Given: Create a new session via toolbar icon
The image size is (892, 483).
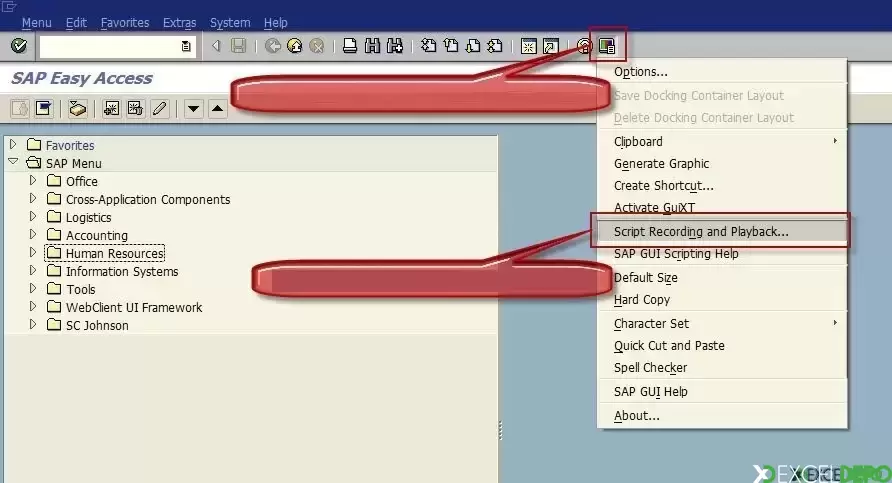Looking at the screenshot, I should 528,46.
